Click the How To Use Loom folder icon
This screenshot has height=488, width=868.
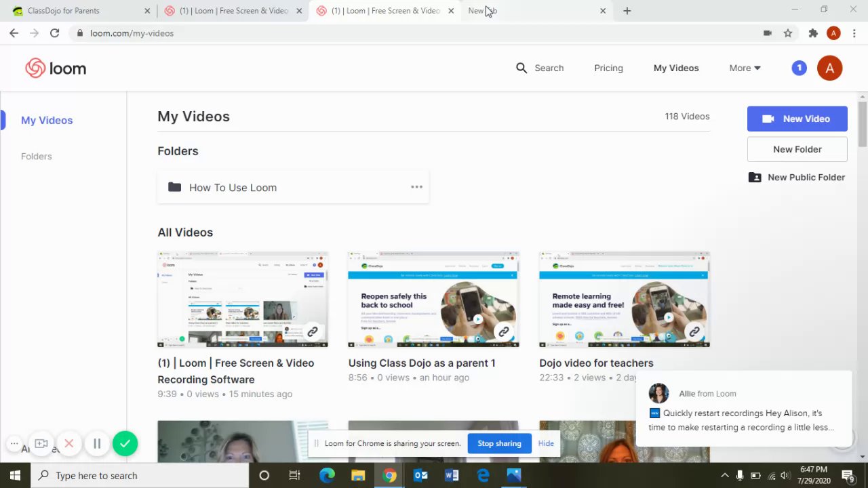175,187
